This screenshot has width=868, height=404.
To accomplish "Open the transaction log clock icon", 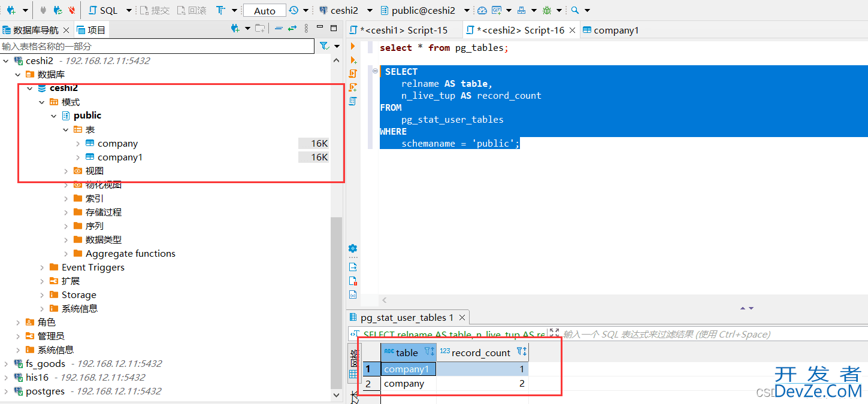I will [x=294, y=10].
